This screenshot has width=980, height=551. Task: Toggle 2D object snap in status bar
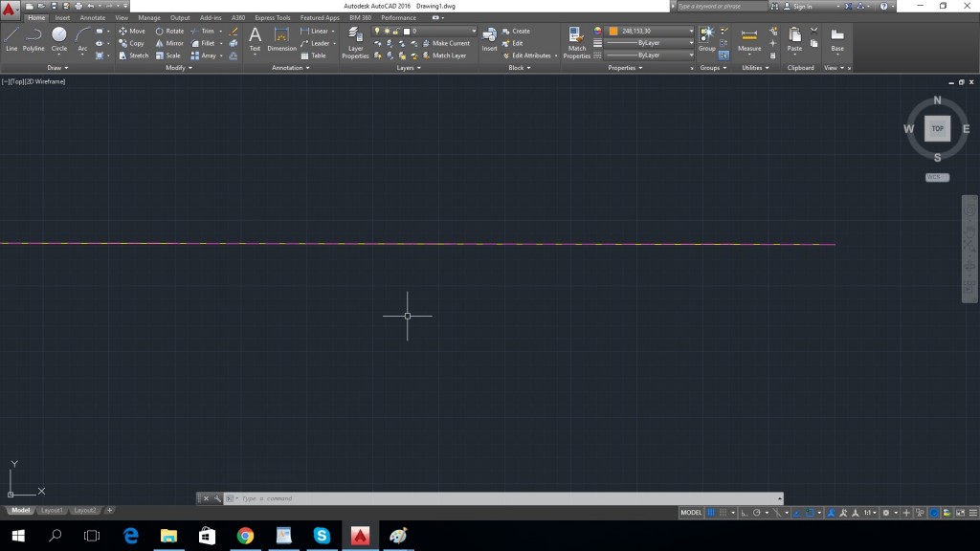click(810, 513)
